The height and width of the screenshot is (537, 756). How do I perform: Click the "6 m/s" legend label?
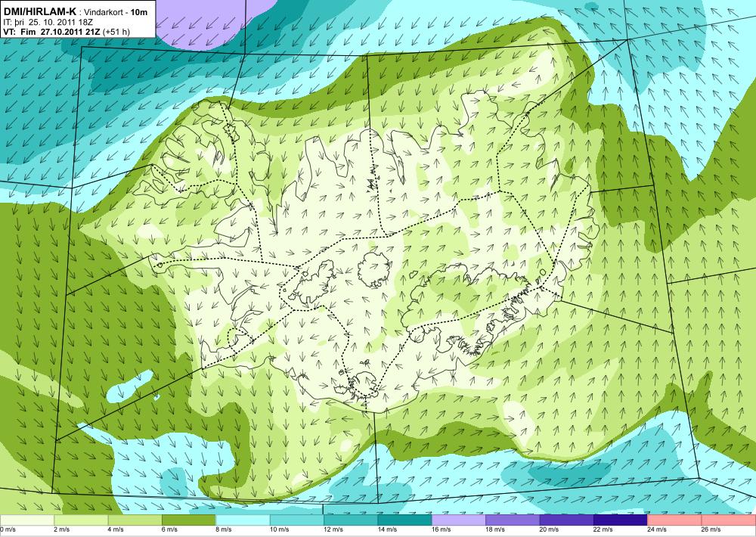(x=169, y=529)
